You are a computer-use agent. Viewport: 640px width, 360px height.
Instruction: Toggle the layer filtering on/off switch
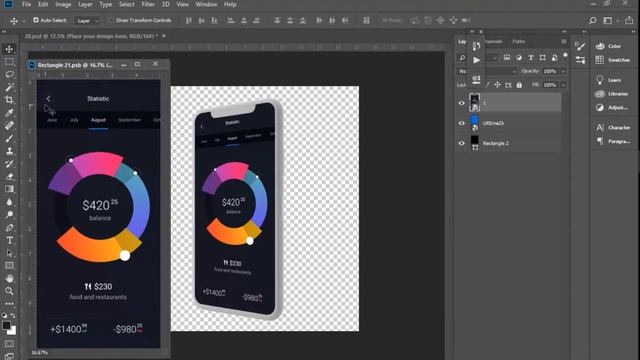point(565,56)
